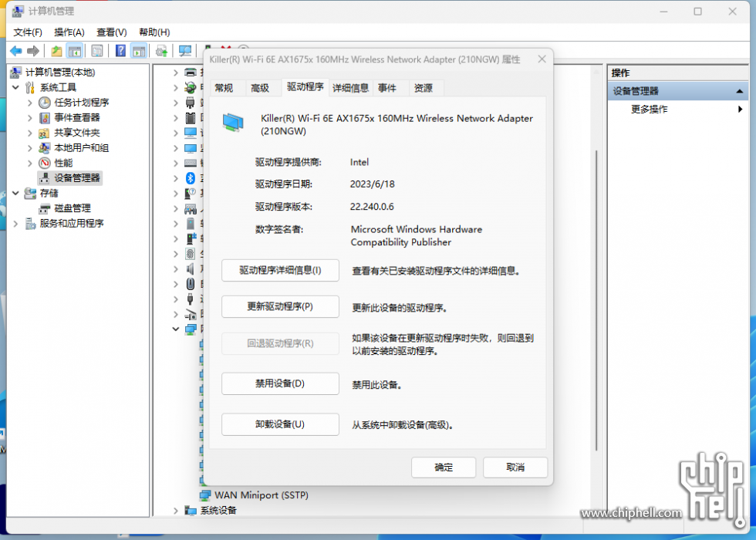
Task: Click the WAN Miniport (SSTP) adapter icon
Action: pyautogui.click(x=205, y=495)
